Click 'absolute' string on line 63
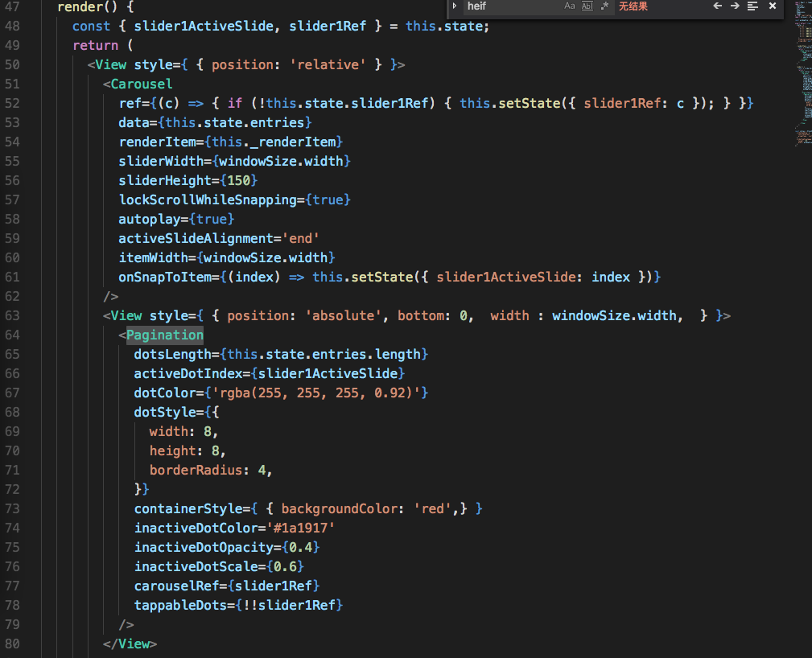Image resolution: width=812 pixels, height=658 pixels. (343, 316)
